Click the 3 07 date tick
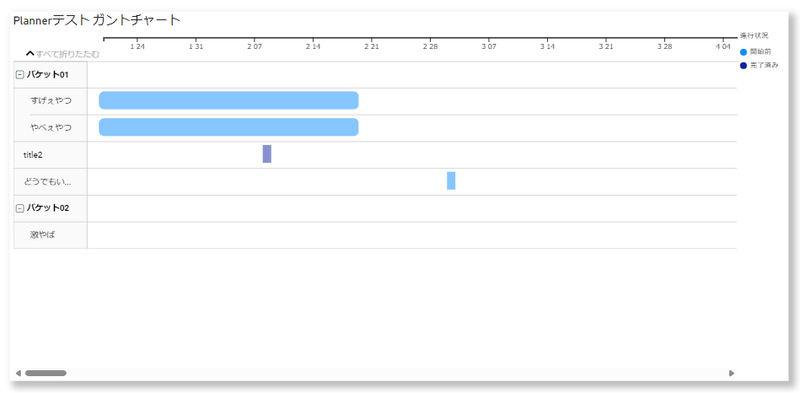 tap(489, 46)
